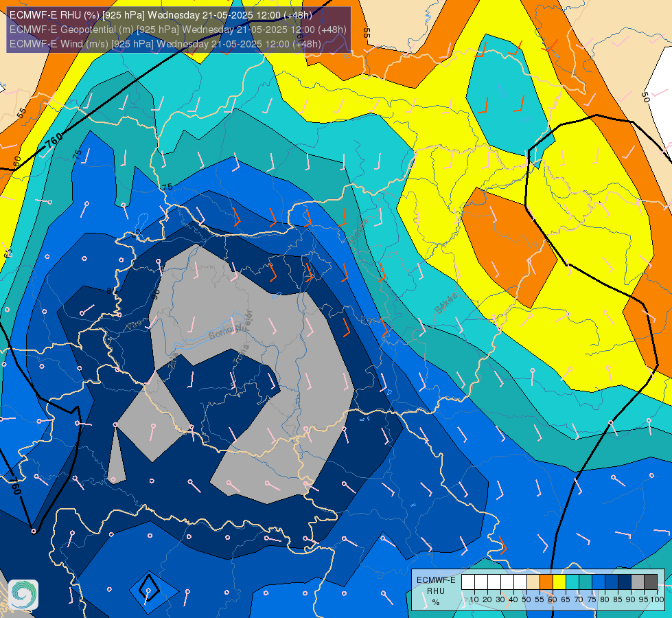
Task: Click the legend title ECMWF-E
Action: click(x=436, y=580)
